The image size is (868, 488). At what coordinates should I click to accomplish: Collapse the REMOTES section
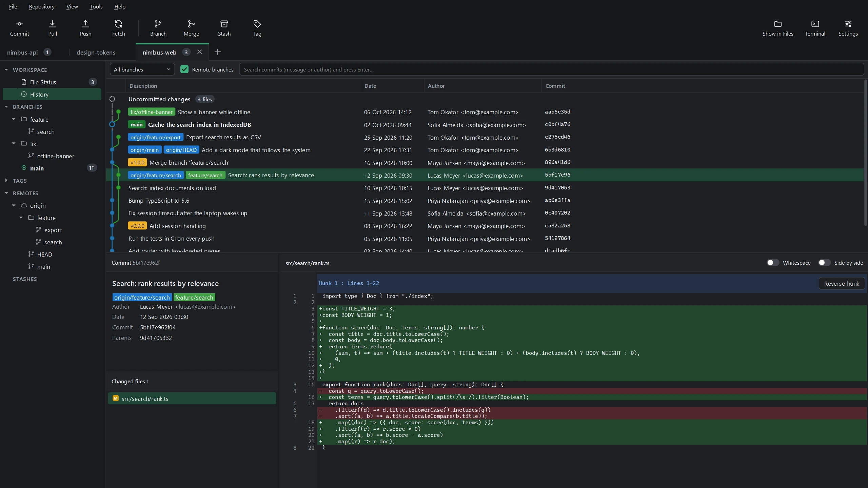point(6,193)
